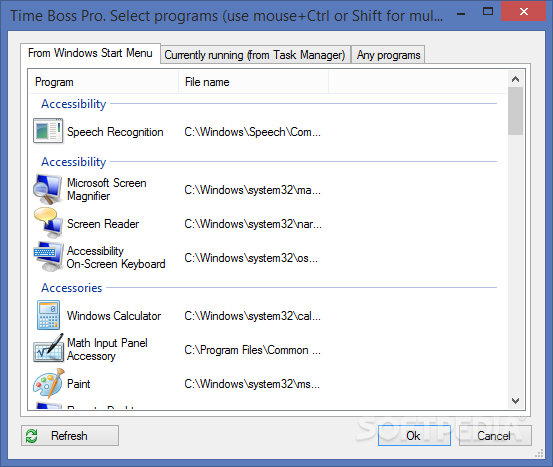Click the Microsoft Screen Magnifier icon
The height and width of the screenshot is (467, 553).
(x=48, y=189)
